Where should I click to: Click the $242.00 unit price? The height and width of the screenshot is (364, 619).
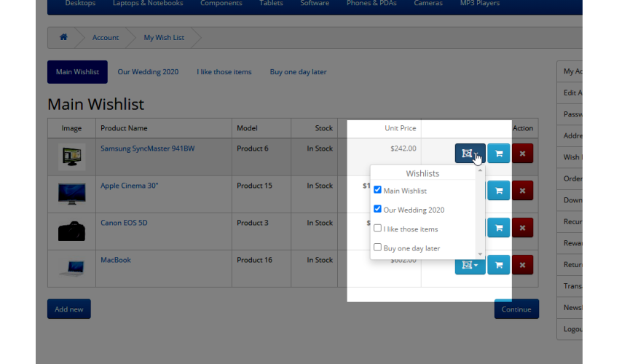pos(403,149)
